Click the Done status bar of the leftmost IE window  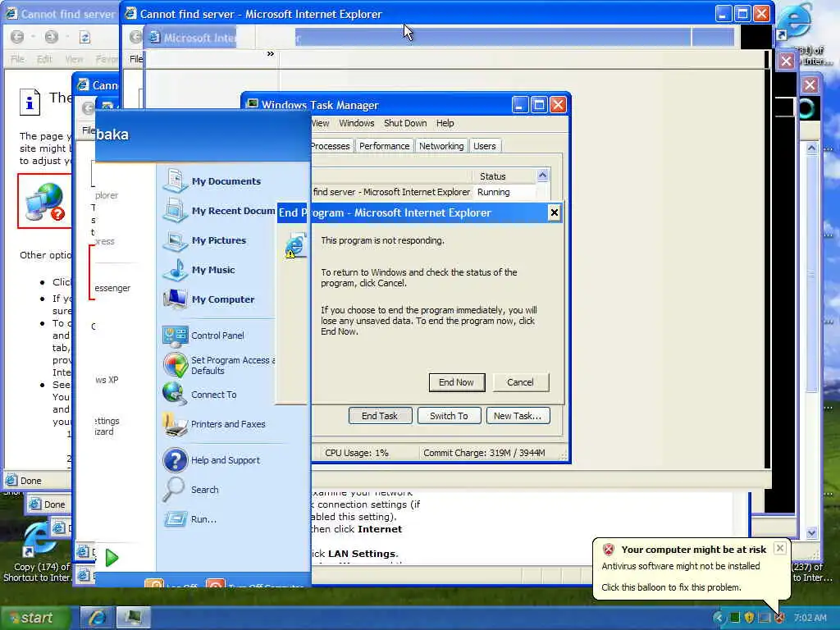[38, 481]
